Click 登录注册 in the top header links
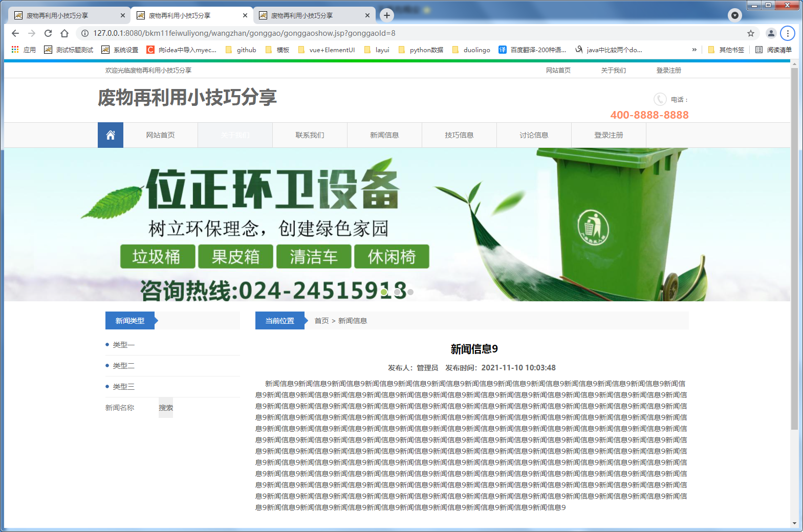The image size is (803, 532). pos(668,70)
